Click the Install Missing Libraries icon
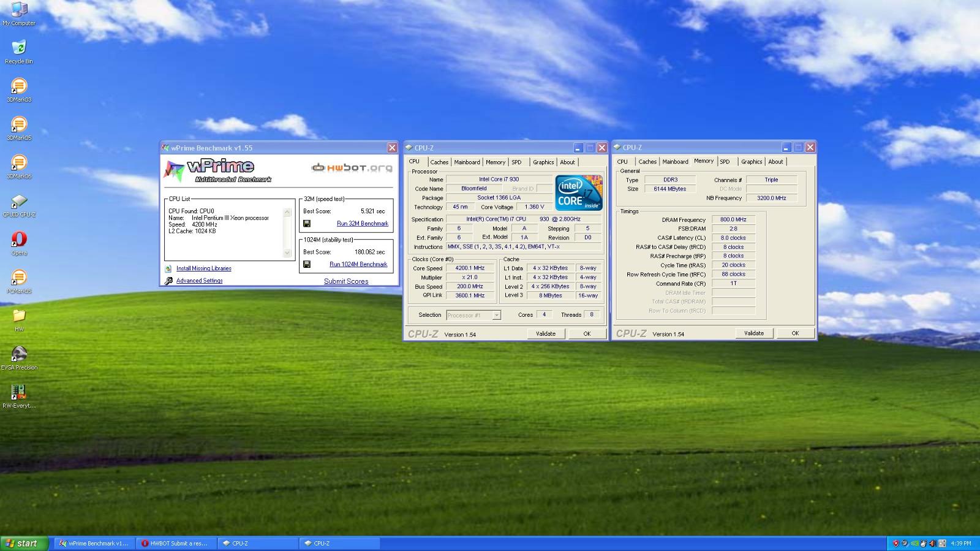This screenshot has height=551, width=980. click(x=168, y=268)
